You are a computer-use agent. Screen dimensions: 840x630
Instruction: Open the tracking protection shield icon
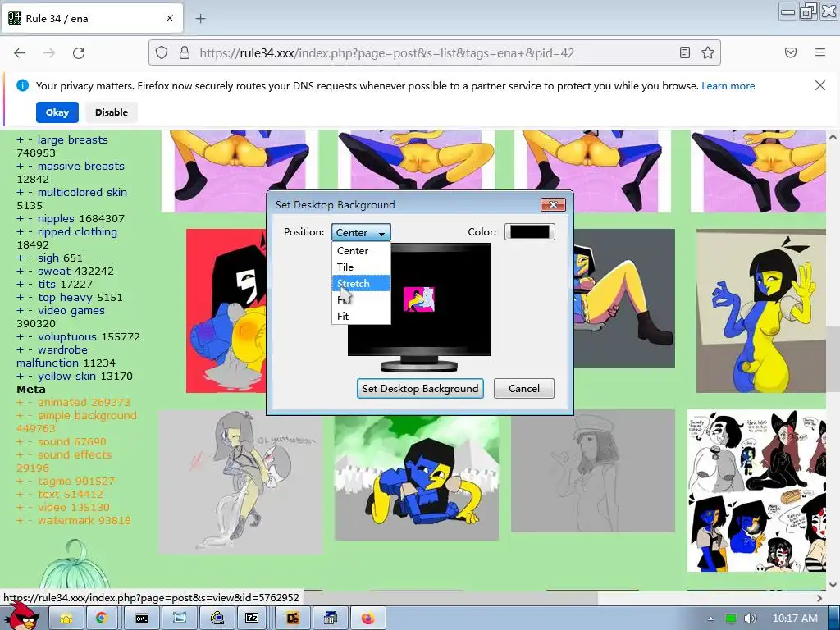(x=162, y=52)
